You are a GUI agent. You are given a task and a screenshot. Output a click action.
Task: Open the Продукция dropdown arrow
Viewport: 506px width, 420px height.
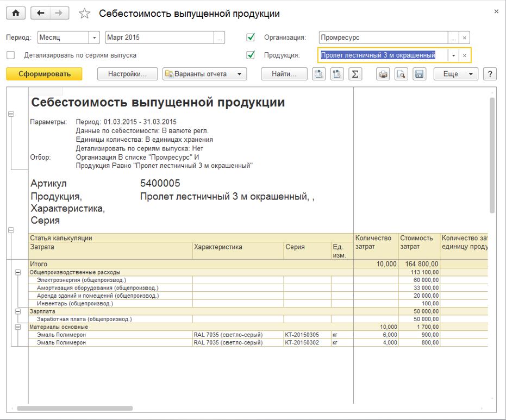click(453, 55)
